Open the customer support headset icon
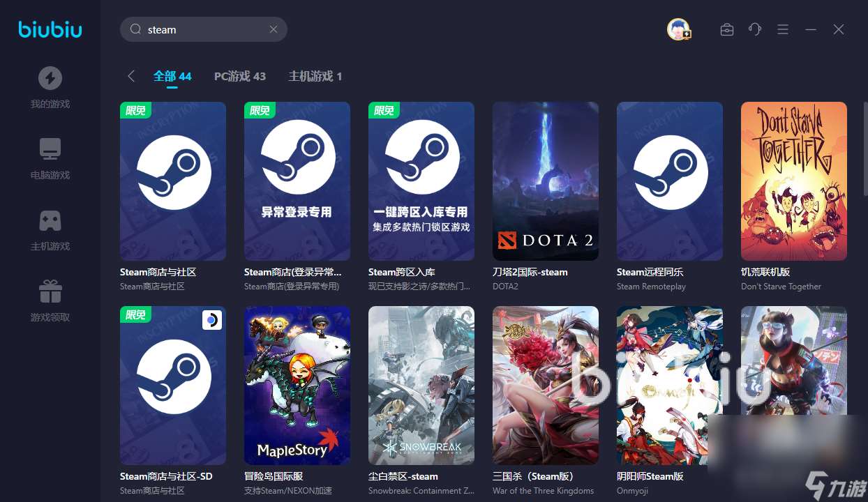 coord(754,29)
